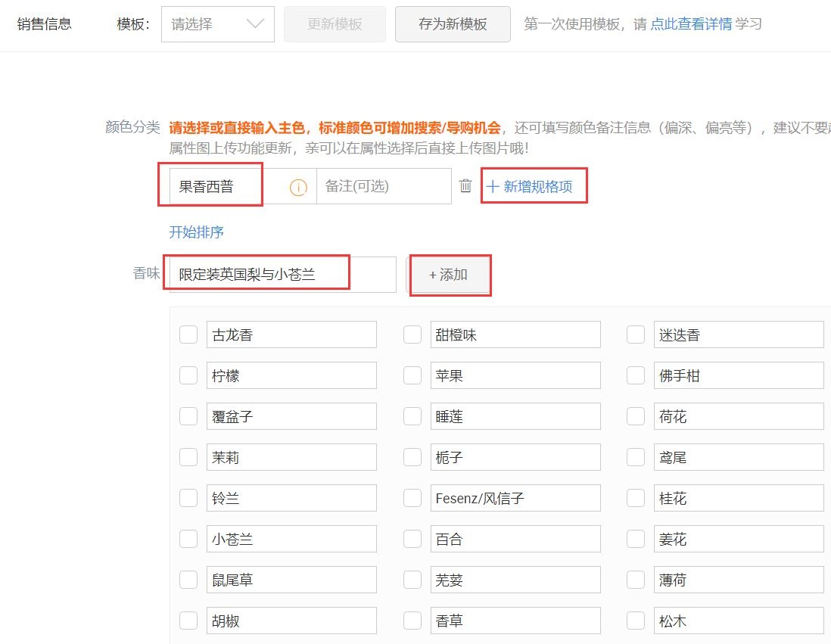Click the 覆盆子 text field
The height and width of the screenshot is (644, 831).
[x=291, y=416]
